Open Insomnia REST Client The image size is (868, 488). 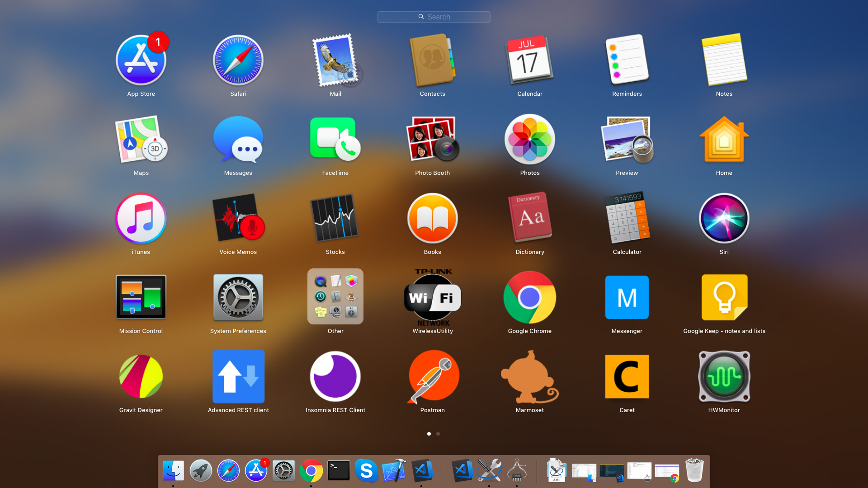[335, 376]
